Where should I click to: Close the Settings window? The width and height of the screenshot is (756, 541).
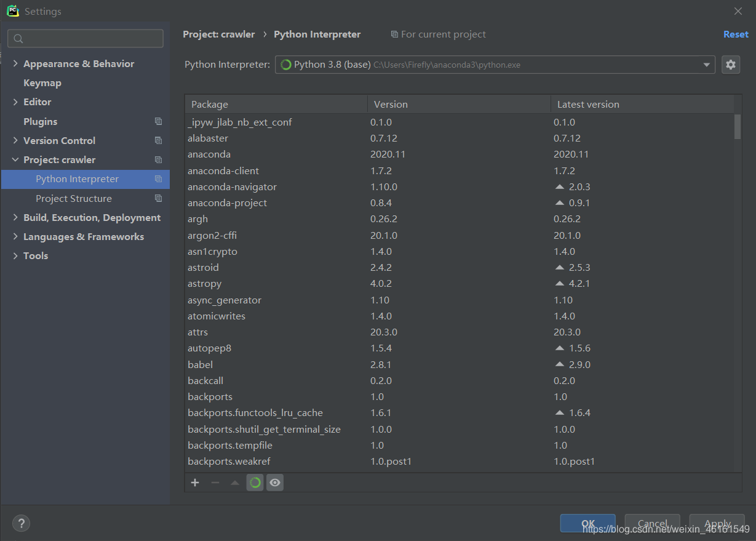738,11
